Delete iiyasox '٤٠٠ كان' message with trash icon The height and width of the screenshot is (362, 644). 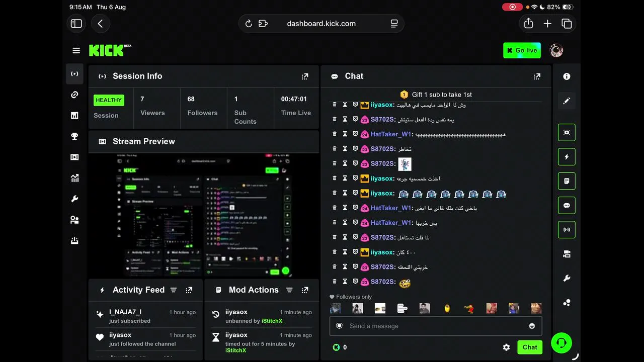pyautogui.click(x=334, y=252)
